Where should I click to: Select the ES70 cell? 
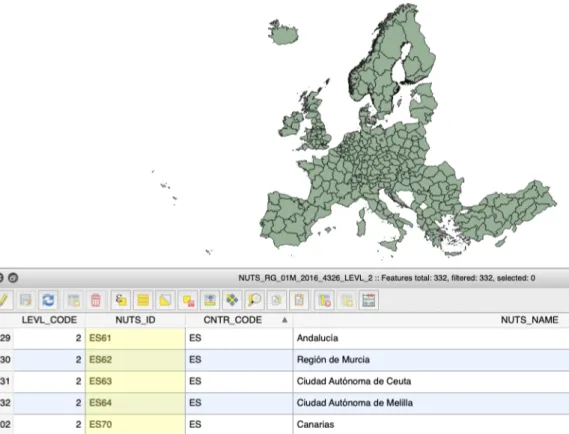click(135, 424)
